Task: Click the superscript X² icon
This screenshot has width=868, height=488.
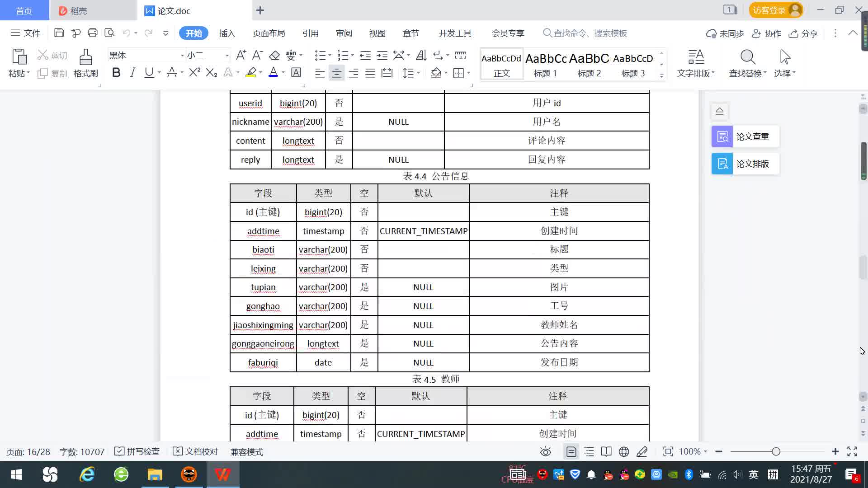Action: (194, 73)
